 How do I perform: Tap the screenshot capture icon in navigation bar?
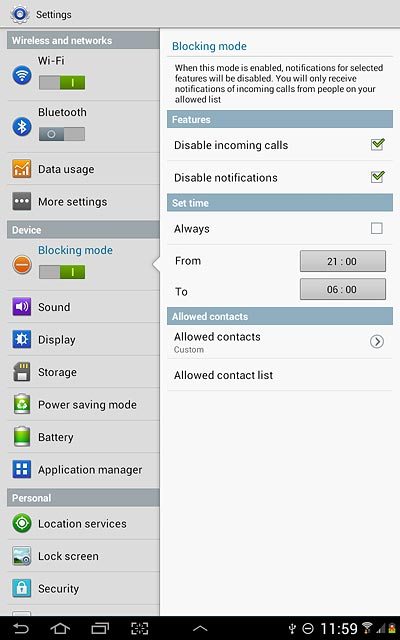(140, 628)
